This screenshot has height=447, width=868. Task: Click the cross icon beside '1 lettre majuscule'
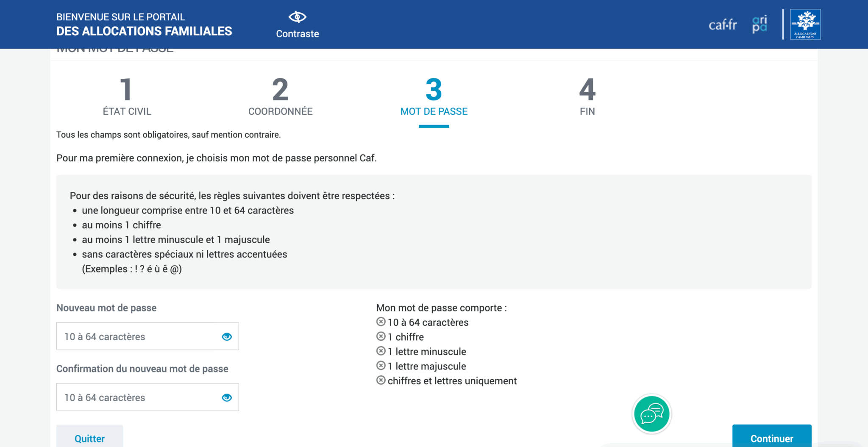381,366
